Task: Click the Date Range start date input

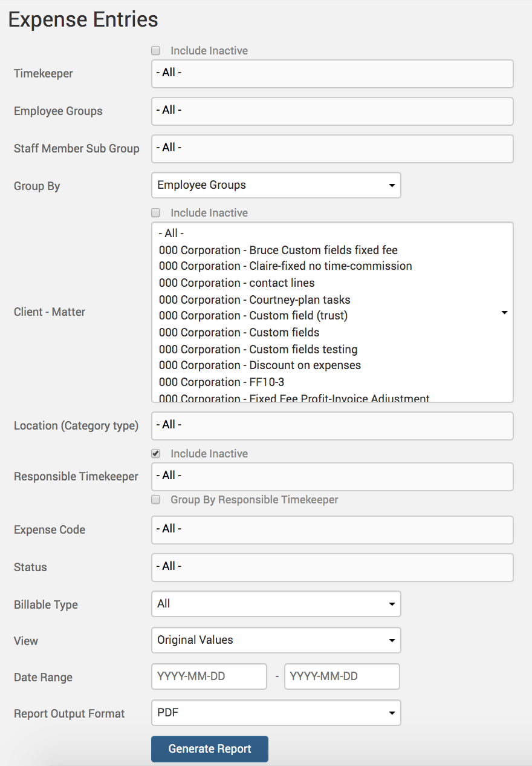Action: 209,676
